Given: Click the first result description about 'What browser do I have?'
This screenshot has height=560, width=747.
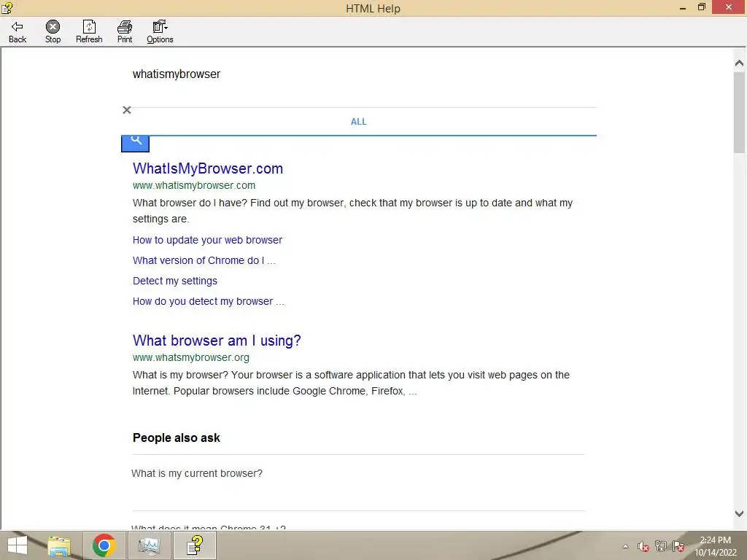Looking at the screenshot, I should [x=352, y=211].
